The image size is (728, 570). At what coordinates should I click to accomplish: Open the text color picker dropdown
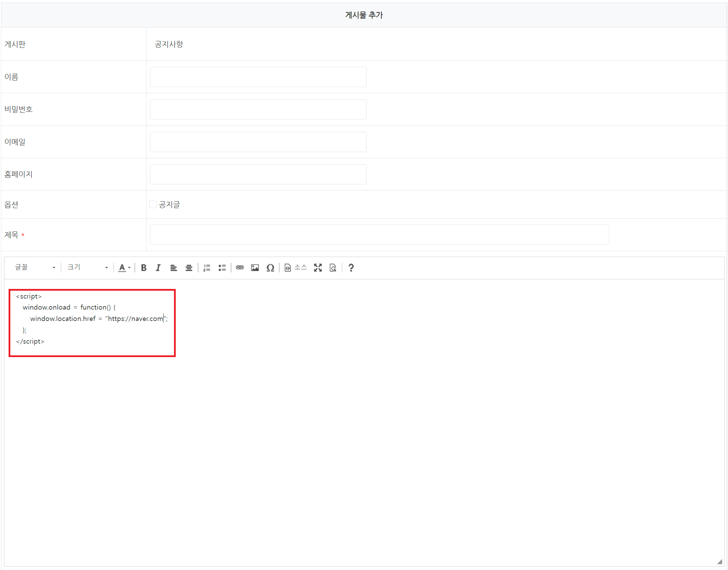click(x=124, y=268)
